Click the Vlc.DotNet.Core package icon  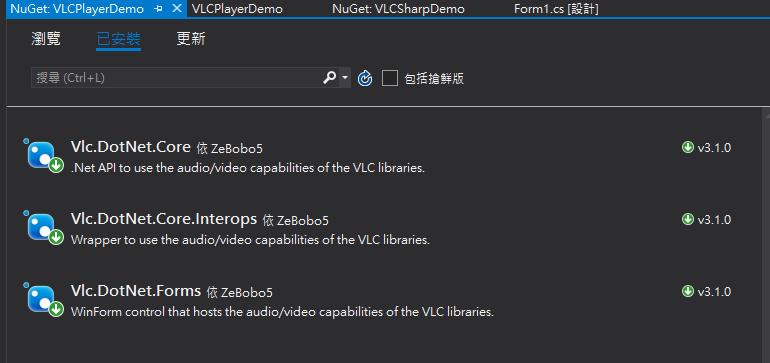tap(45, 156)
